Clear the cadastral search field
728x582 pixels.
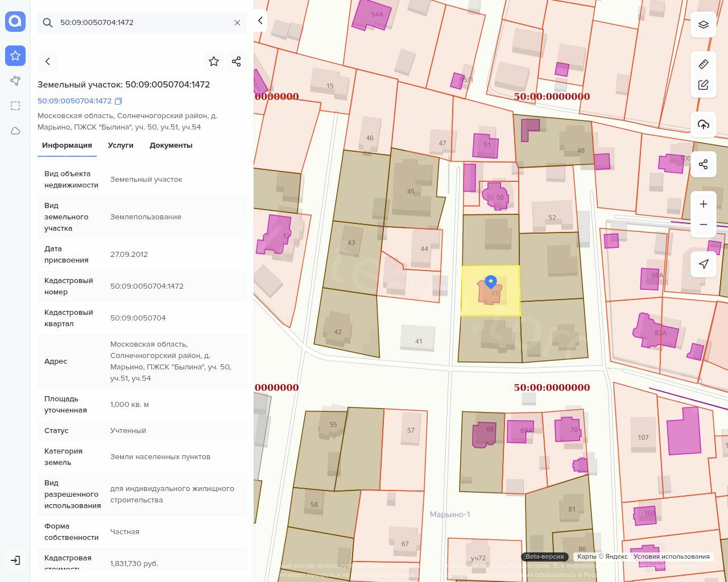pyautogui.click(x=237, y=23)
